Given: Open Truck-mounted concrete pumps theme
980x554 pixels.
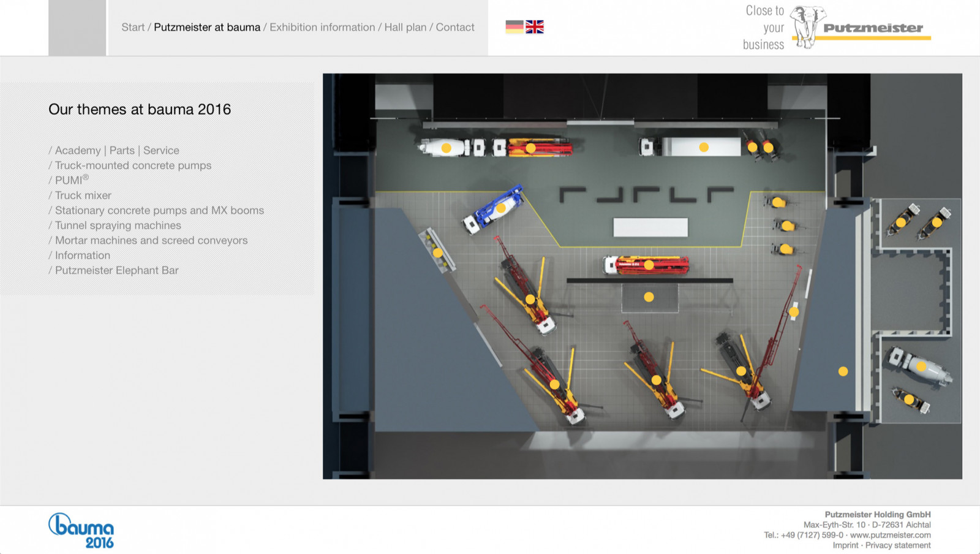Looking at the screenshot, I should click(133, 165).
